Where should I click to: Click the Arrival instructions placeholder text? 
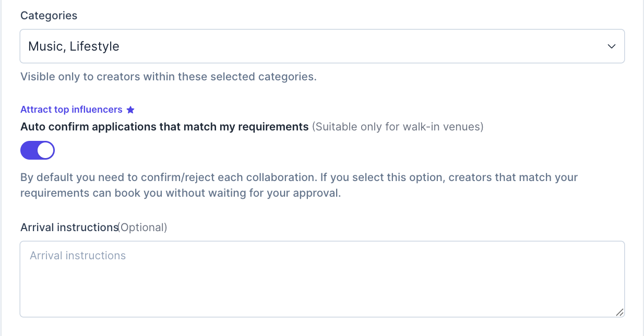pyautogui.click(x=78, y=256)
